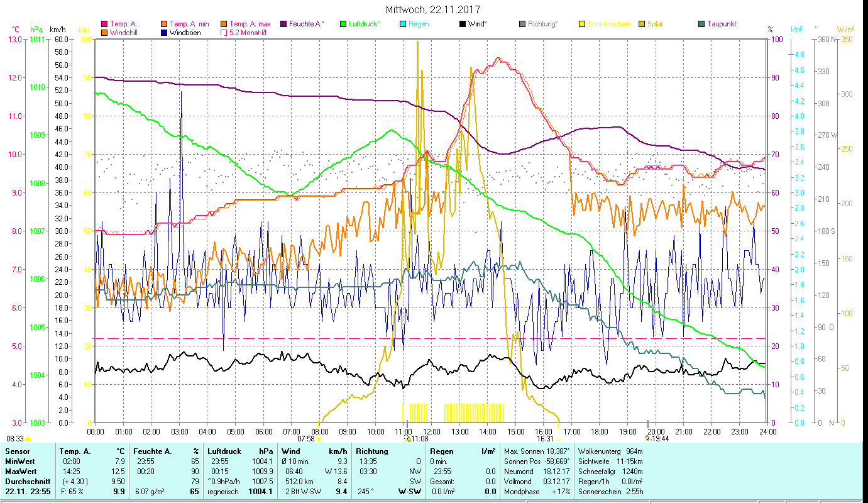Click the 'Vollmond 03.12.17' entry
The height and width of the screenshot is (503, 868).
tap(537, 482)
